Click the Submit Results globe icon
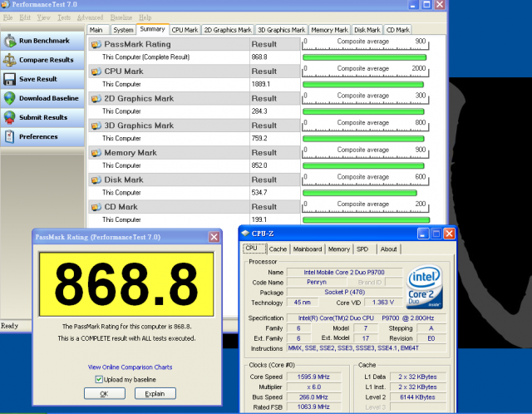Viewport: 532px width, 414px height. [9, 117]
